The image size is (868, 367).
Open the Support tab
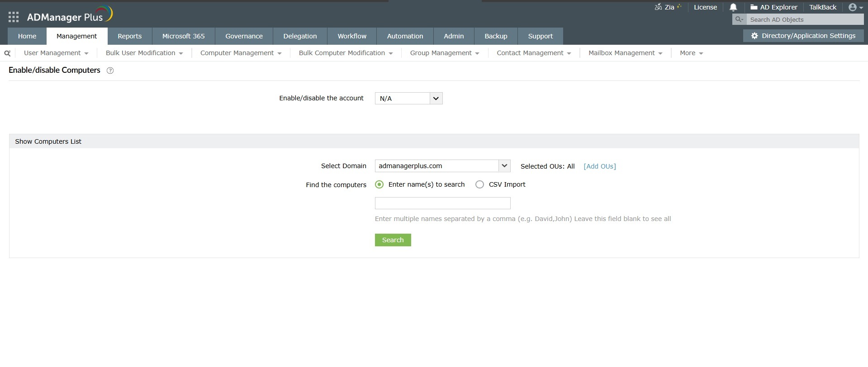[x=541, y=36]
